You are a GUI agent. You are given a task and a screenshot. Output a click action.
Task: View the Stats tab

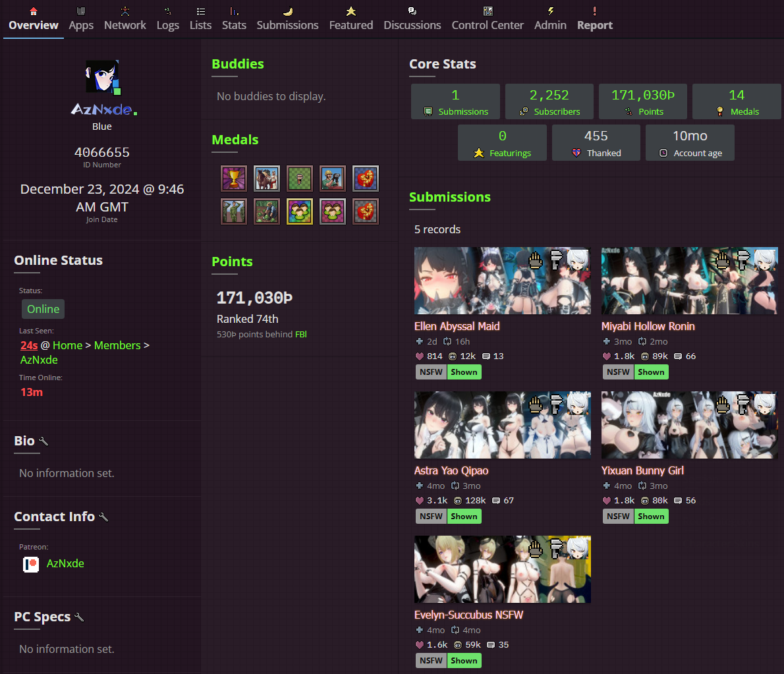coord(234,19)
